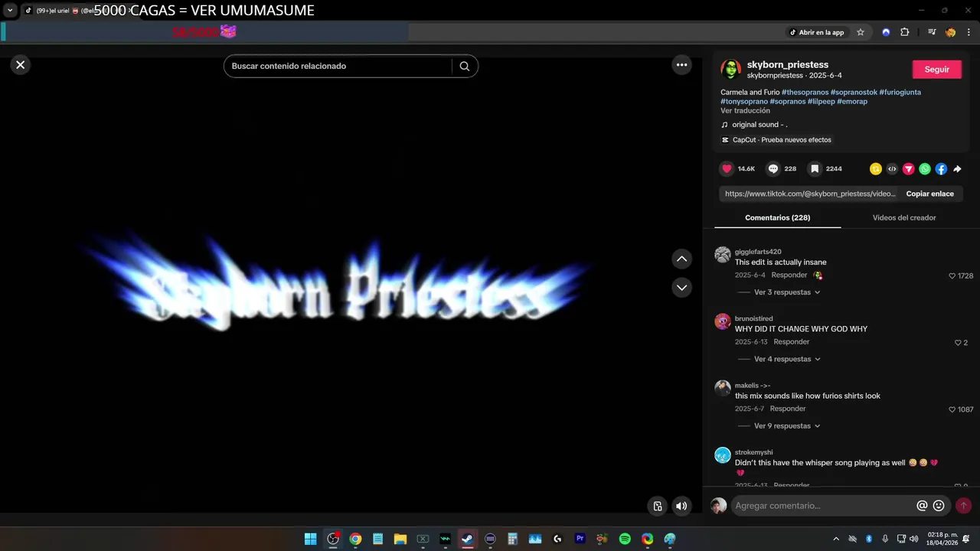Bookmark this page with the star icon
Screen dimensions: 980x551
(861, 32)
